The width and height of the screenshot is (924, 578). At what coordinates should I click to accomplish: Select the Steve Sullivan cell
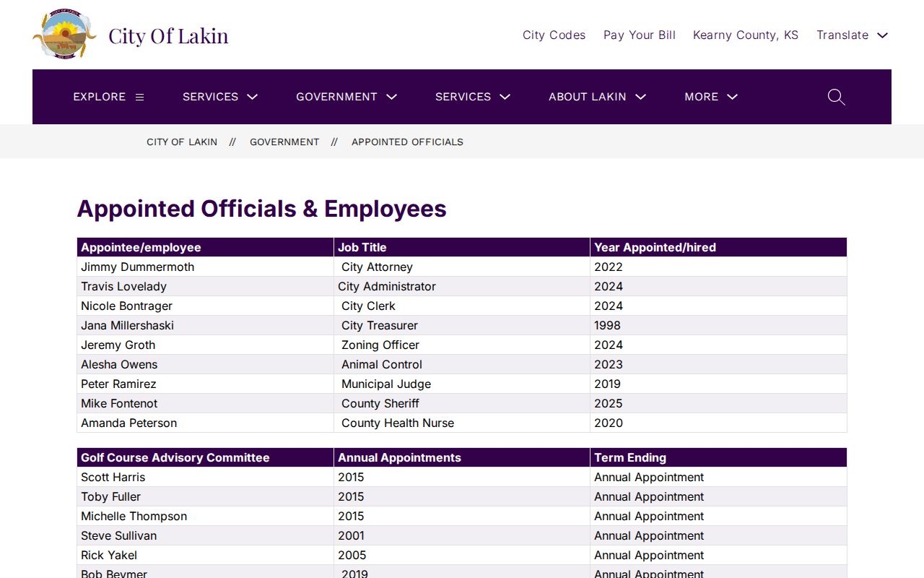click(x=205, y=535)
